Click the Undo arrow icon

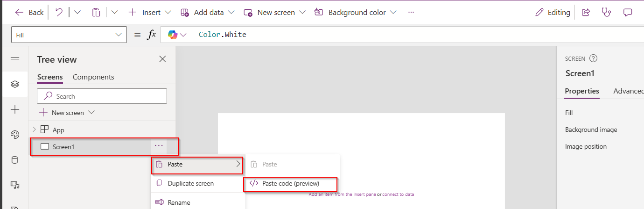(59, 13)
